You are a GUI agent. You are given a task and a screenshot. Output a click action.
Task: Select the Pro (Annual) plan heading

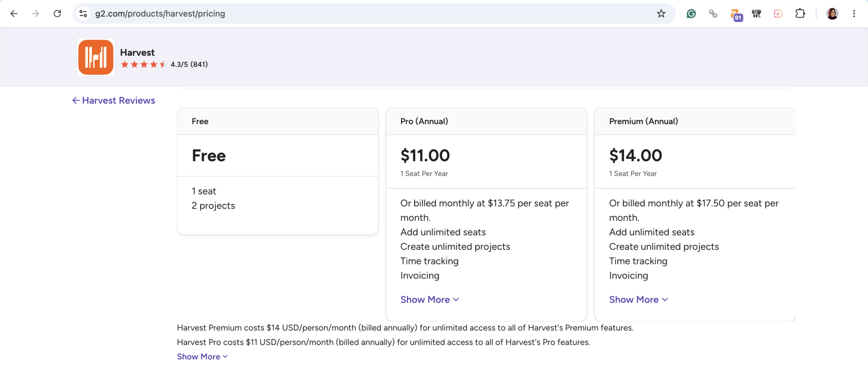(x=424, y=121)
